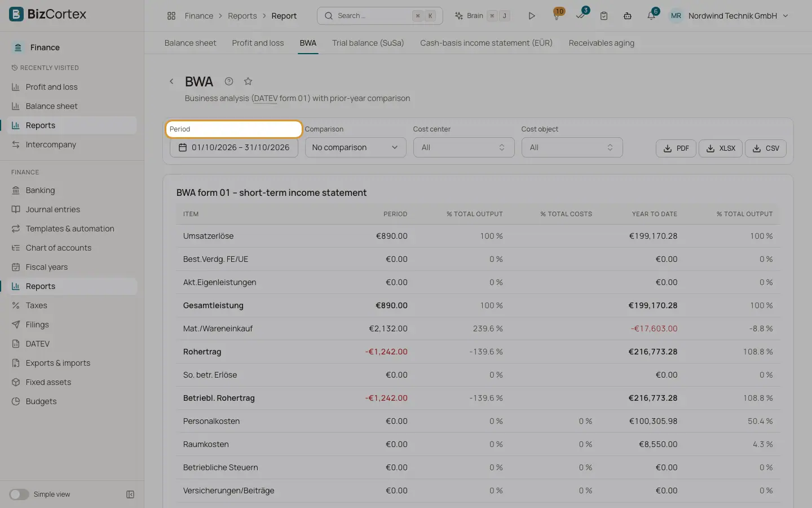Click the Finance breadcrumb link
This screenshot has height=508, width=812.
coord(199,16)
